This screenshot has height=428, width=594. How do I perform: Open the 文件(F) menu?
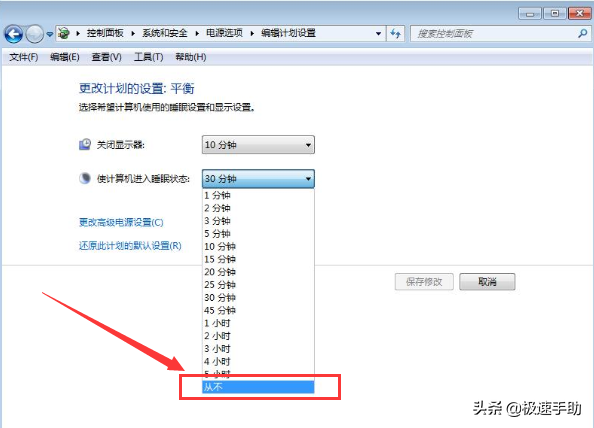coord(23,57)
